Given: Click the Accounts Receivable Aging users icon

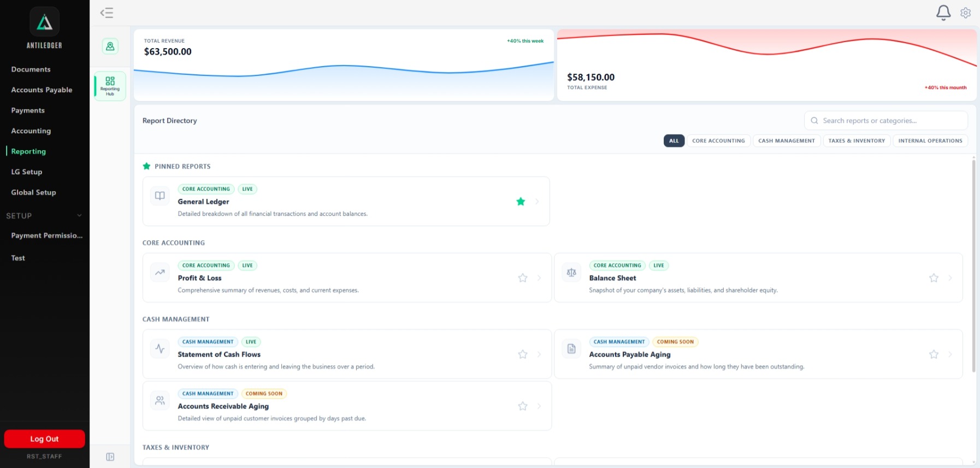Looking at the screenshot, I should pyautogui.click(x=160, y=400).
